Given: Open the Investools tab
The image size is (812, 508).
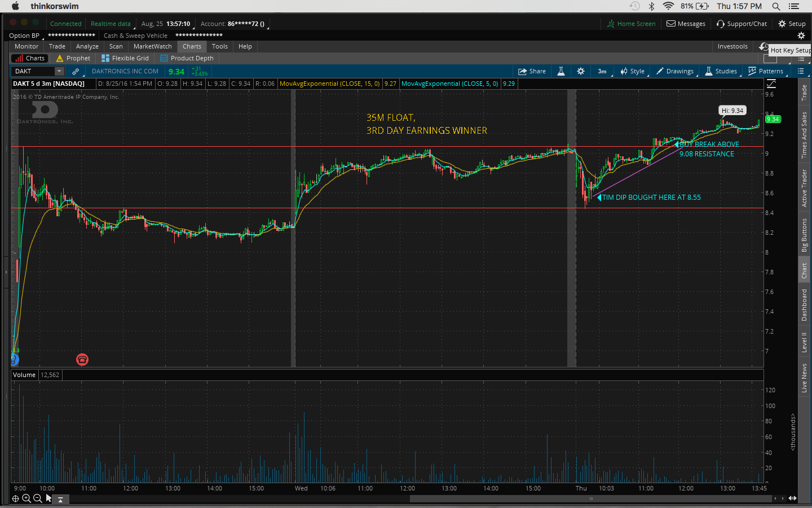Looking at the screenshot, I should [732, 46].
